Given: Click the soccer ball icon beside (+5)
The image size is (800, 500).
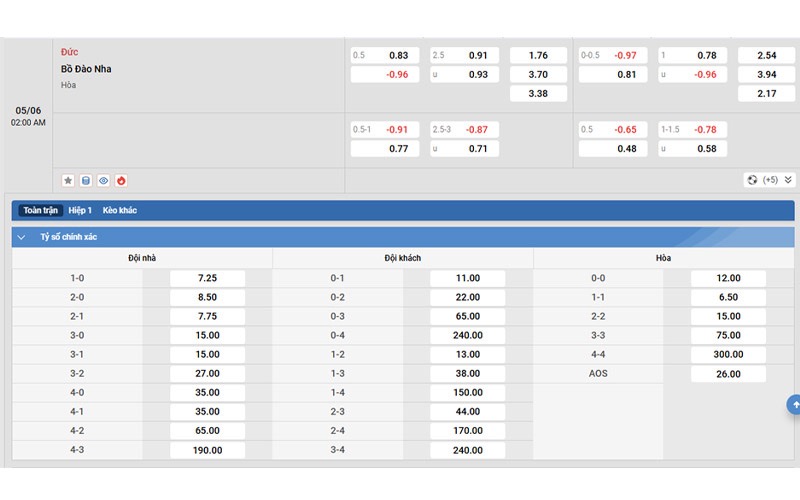Looking at the screenshot, I should [x=751, y=180].
